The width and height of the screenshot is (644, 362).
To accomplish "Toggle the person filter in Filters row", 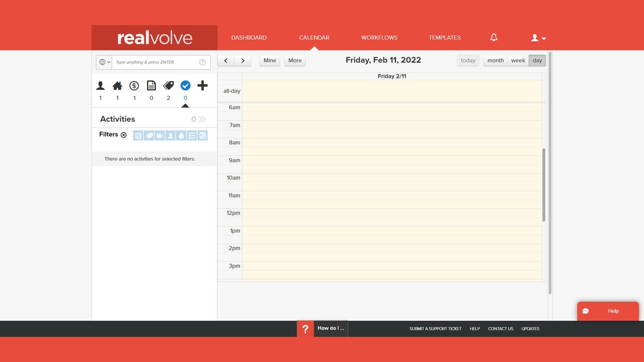I will [171, 135].
